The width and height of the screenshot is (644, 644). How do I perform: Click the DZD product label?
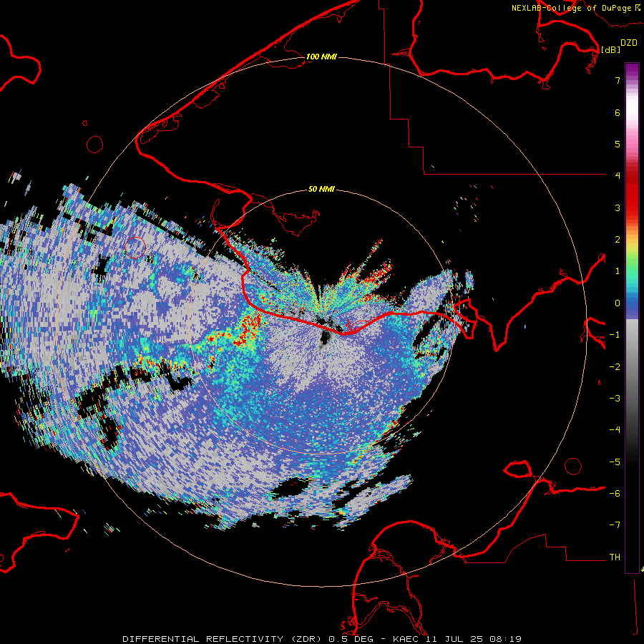click(x=629, y=43)
